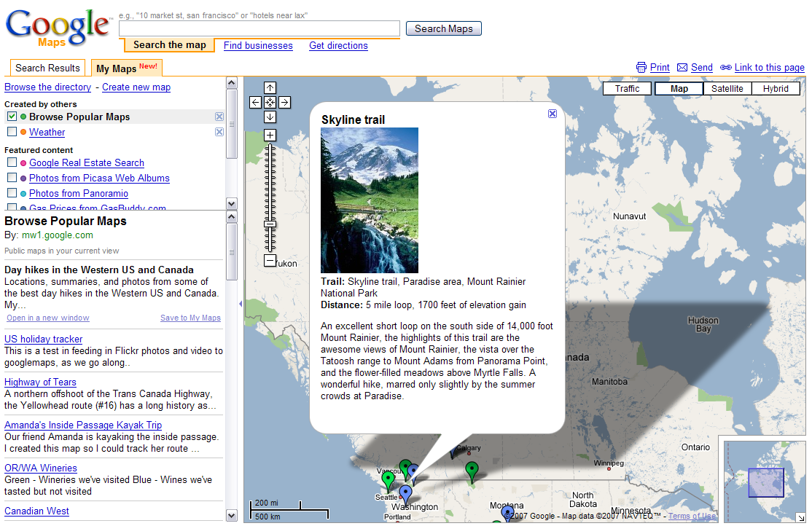Click the envelope Send icon
The width and height of the screenshot is (812, 526).
click(682, 67)
